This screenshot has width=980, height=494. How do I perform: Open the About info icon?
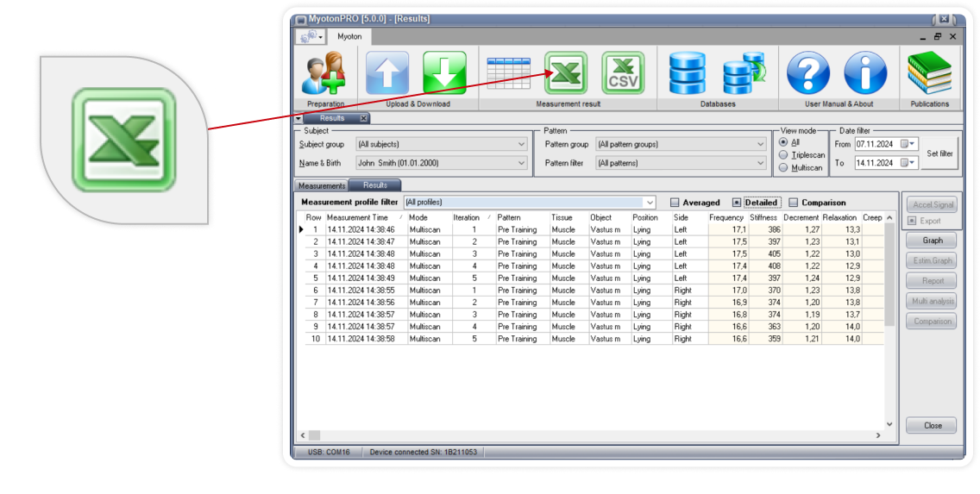pyautogui.click(x=865, y=73)
